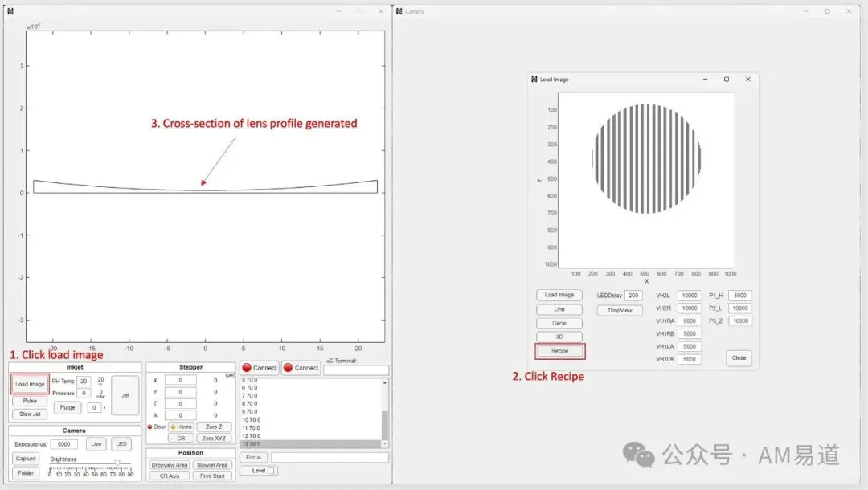Image resolution: width=868 pixels, height=490 pixels.
Task: Click the Brightness slider handle
Action: click(117, 463)
